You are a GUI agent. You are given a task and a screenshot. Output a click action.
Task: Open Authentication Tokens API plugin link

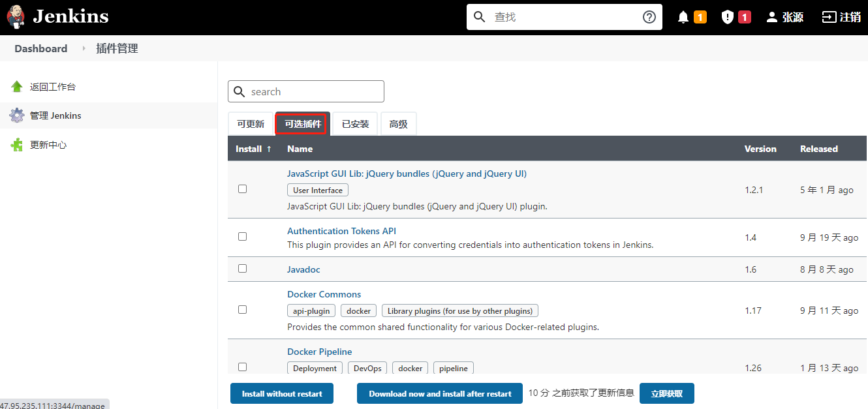[341, 231]
